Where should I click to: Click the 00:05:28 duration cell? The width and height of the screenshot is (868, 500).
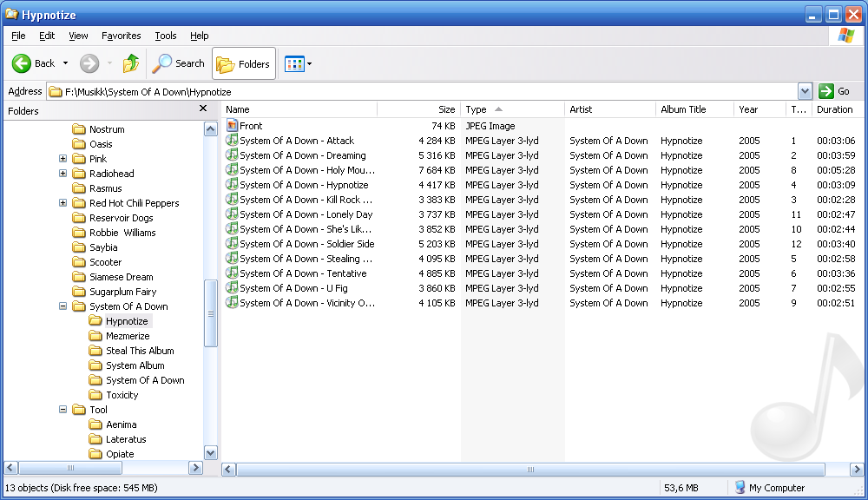pyautogui.click(x=836, y=170)
